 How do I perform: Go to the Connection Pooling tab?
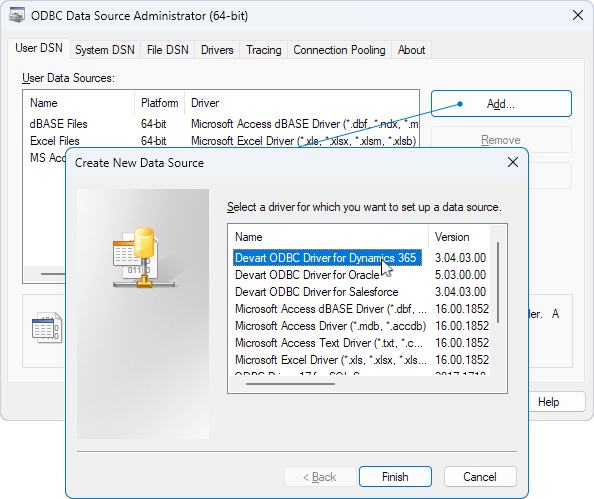pyautogui.click(x=339, y=50)
